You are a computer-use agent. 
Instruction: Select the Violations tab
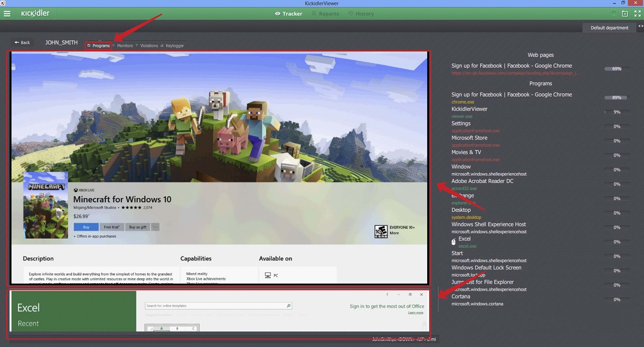147,46
